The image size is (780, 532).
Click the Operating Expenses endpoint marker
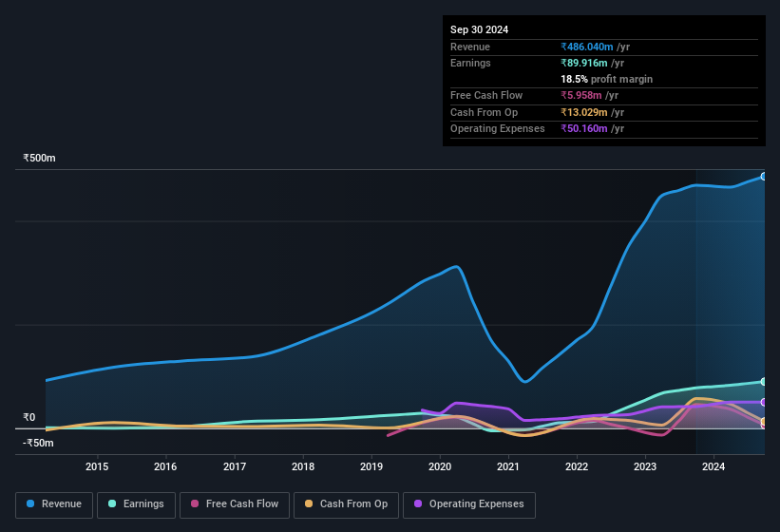pyautogui.click(x=764, y=402)
